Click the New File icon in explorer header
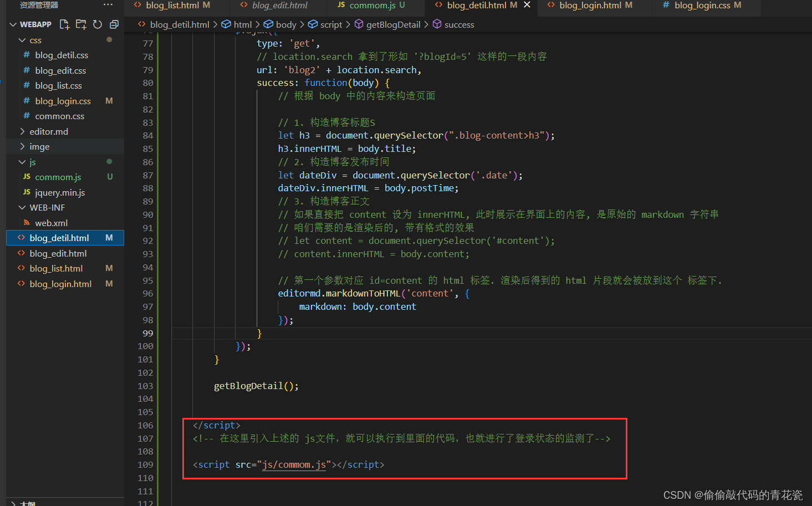 point(65,24)
